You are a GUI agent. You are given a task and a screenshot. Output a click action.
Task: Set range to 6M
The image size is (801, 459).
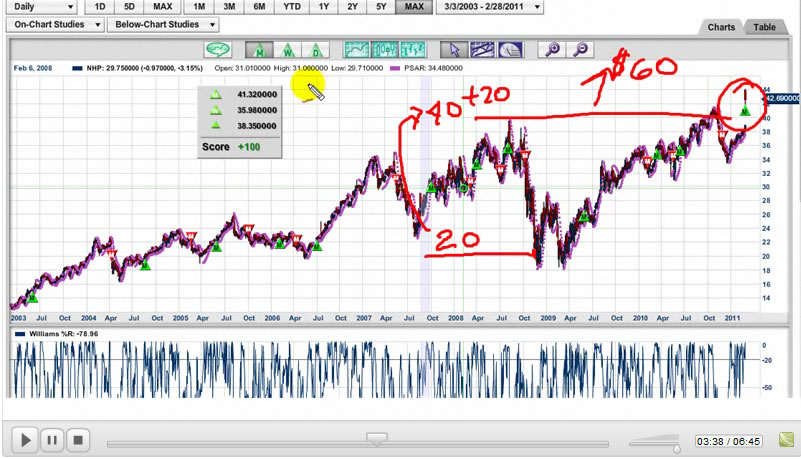click(x=259, y=7)
